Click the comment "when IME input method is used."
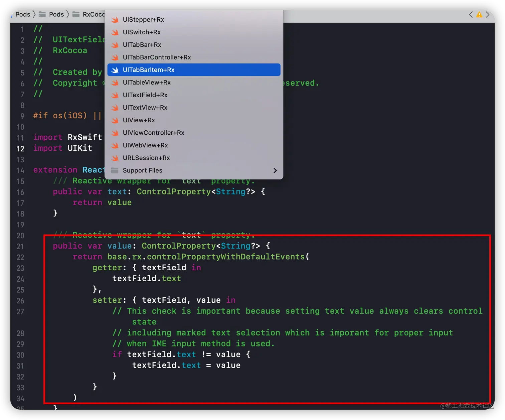Viewport: 505px width, 420px height. point(201,344)
